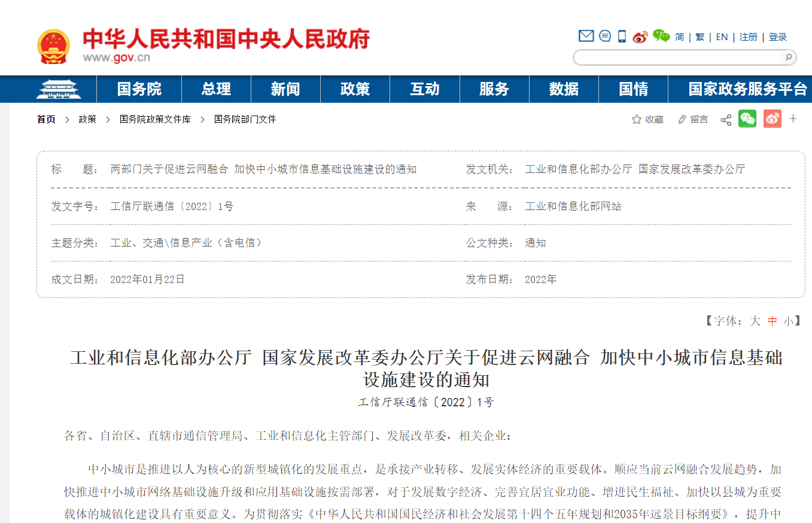
Task: Share the article via the red Weibo button
Action: pyautogui.click(x=772, y=118)
